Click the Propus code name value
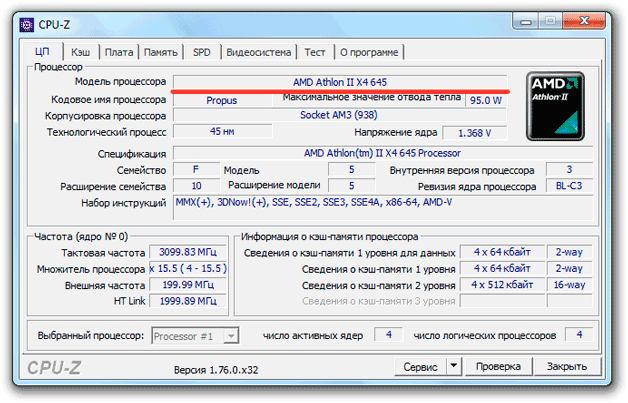This screenshot has height=403, width=628. (x=222, y=100)
